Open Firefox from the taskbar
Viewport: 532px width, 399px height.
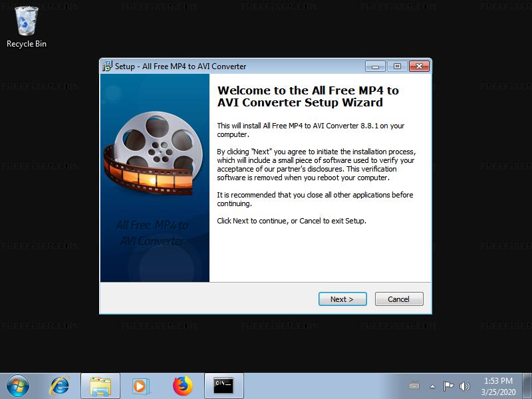182,386
